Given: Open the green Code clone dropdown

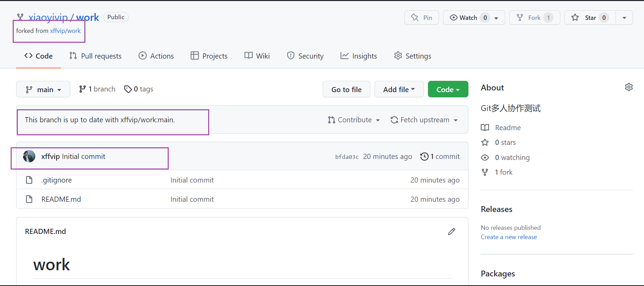Looking at the screenshot, I should (448, 89).
